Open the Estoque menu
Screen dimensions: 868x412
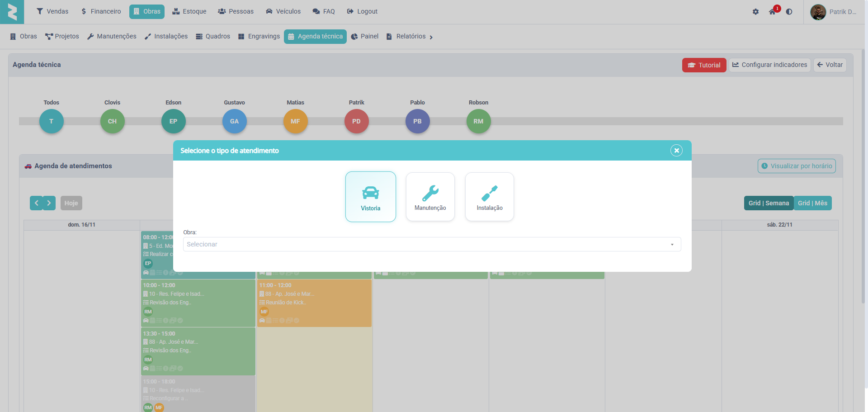(x=189, y=11)
